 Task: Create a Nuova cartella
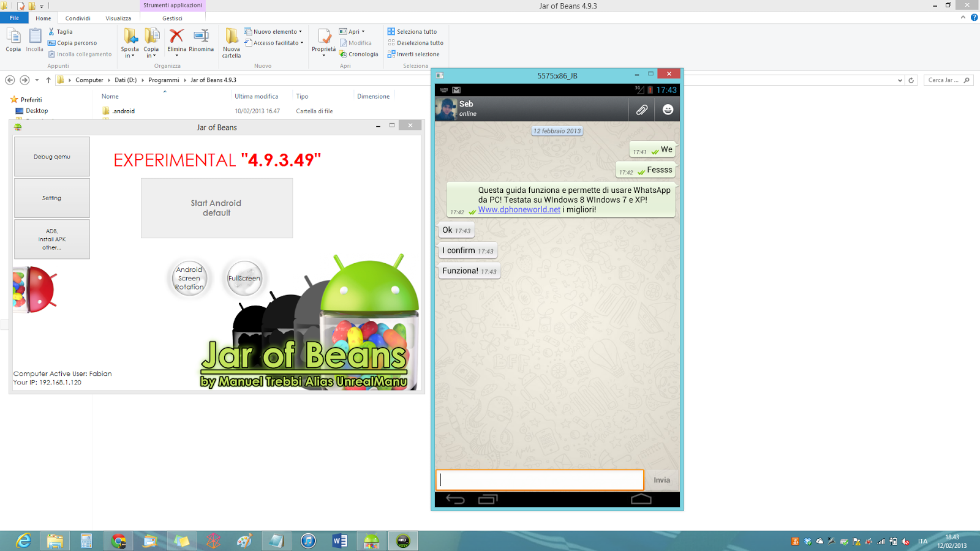click(232, 42)
